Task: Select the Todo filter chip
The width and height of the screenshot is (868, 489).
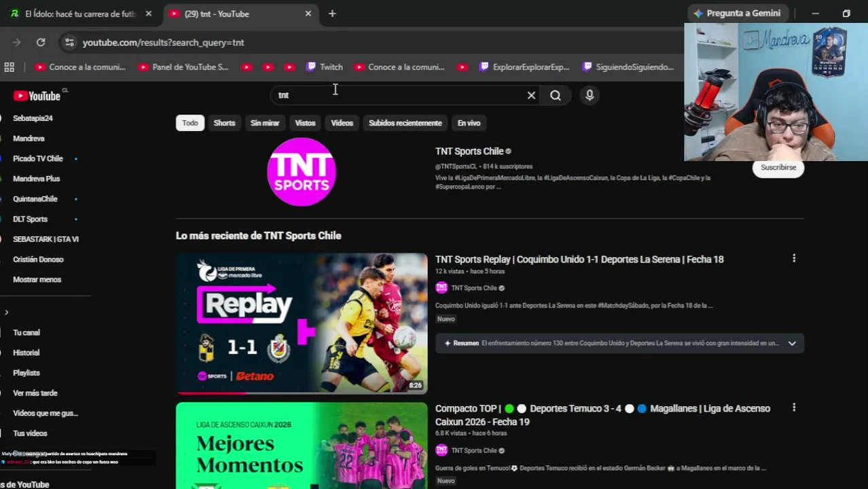Action: click(190, 123)
